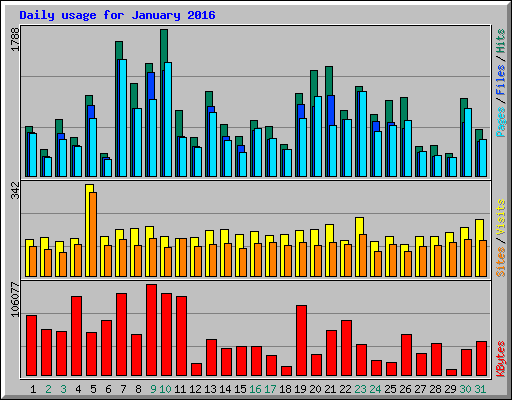Click day 6 on the x-axis
512x400 pixels.
[x=108, y=389]
